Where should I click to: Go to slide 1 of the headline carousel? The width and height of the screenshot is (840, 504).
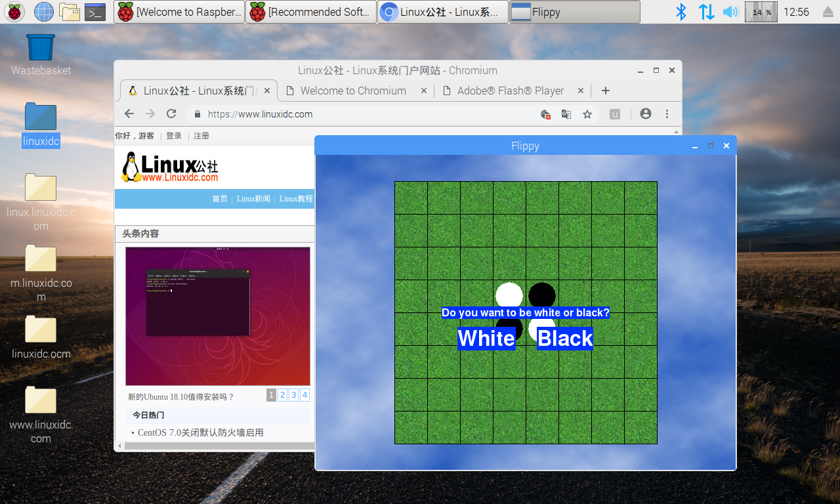pyautogui.click(x=271, y=395)
